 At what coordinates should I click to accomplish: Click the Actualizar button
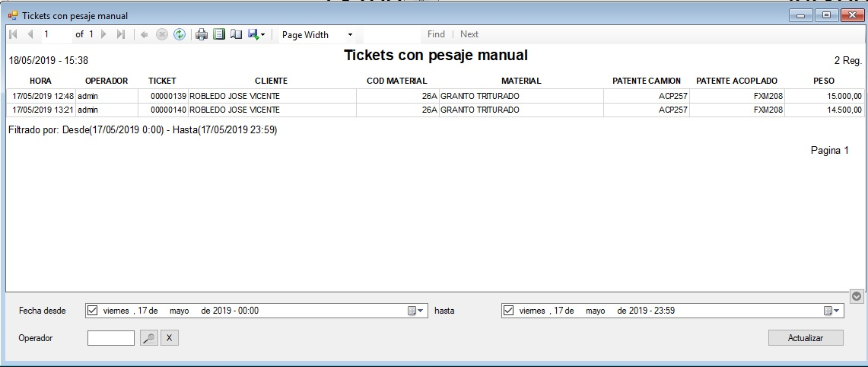click(x=805, y=337)
